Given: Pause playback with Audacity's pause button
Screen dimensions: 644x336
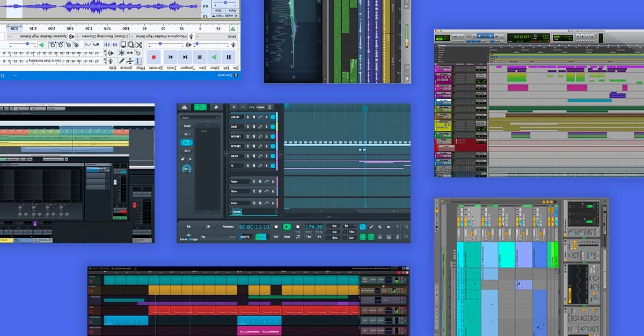Looking at the screenshot, I should 229,57.
